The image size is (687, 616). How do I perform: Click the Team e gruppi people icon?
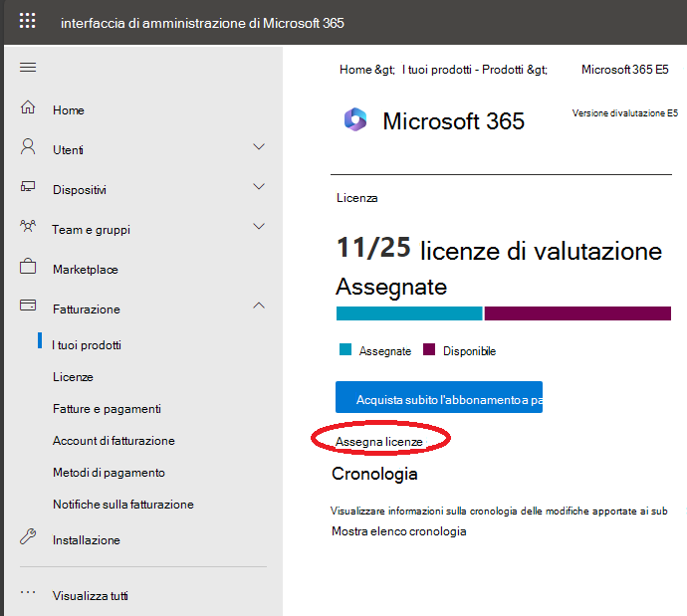point(28,226)
